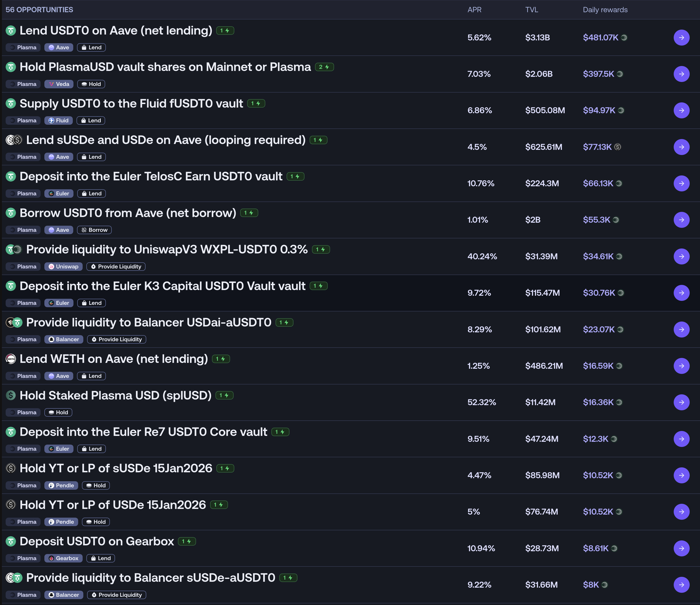Click the Gearbox protocol tag
Screen dimensions: 700x605
tap(63, 558)
